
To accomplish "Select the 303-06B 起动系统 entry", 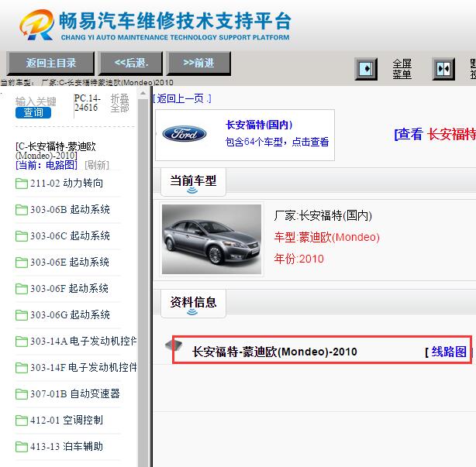I will click(70, 210).
